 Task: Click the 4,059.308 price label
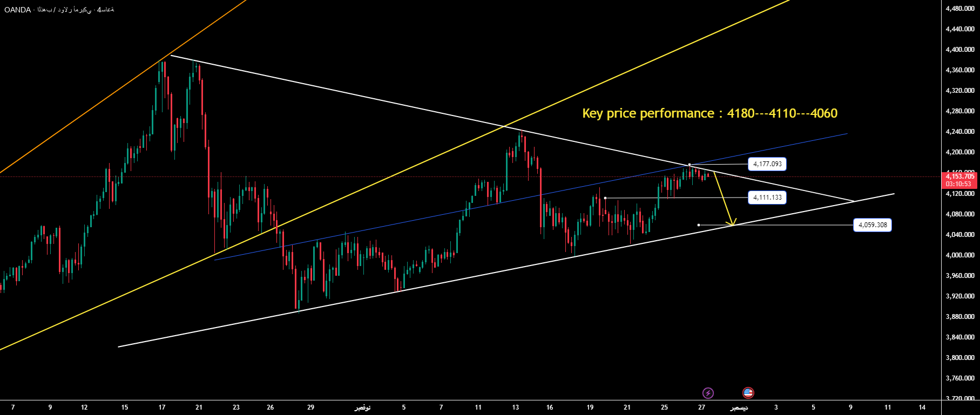coord(873,225)
